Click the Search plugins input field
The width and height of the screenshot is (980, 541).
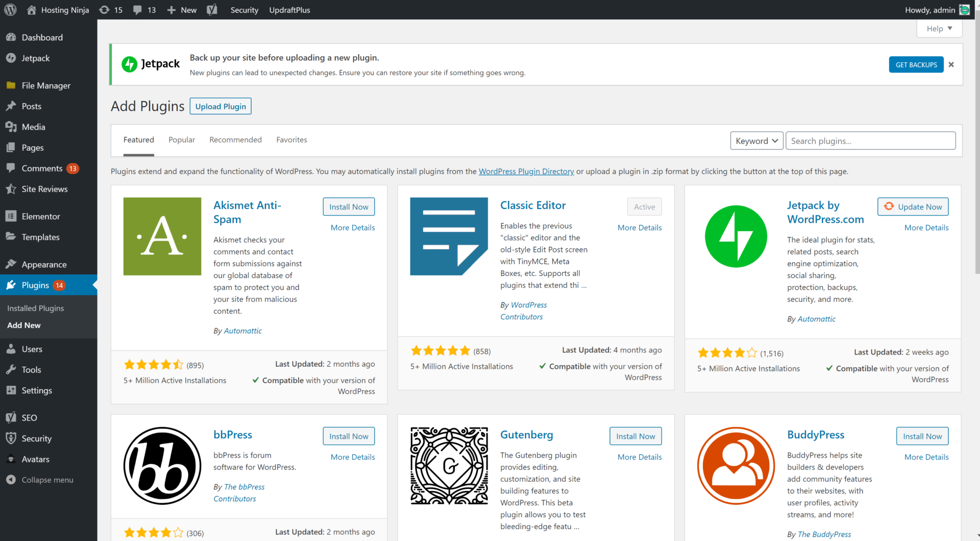(870, 141)
